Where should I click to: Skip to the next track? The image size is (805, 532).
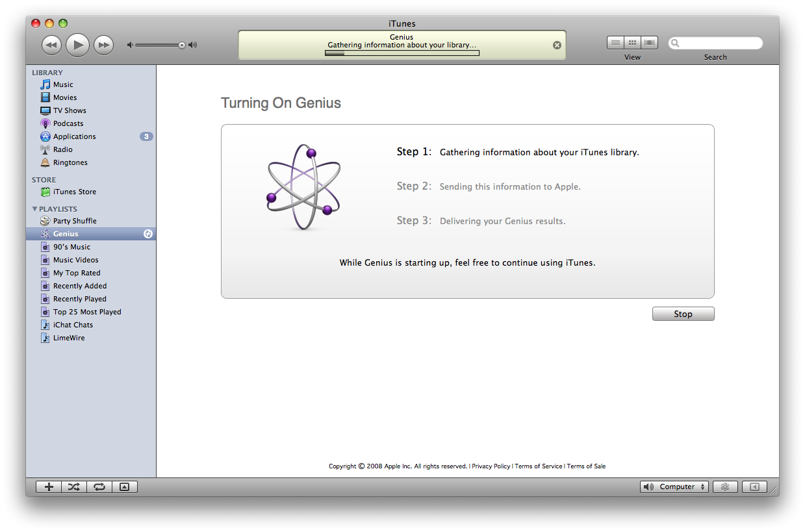point(103,45)
